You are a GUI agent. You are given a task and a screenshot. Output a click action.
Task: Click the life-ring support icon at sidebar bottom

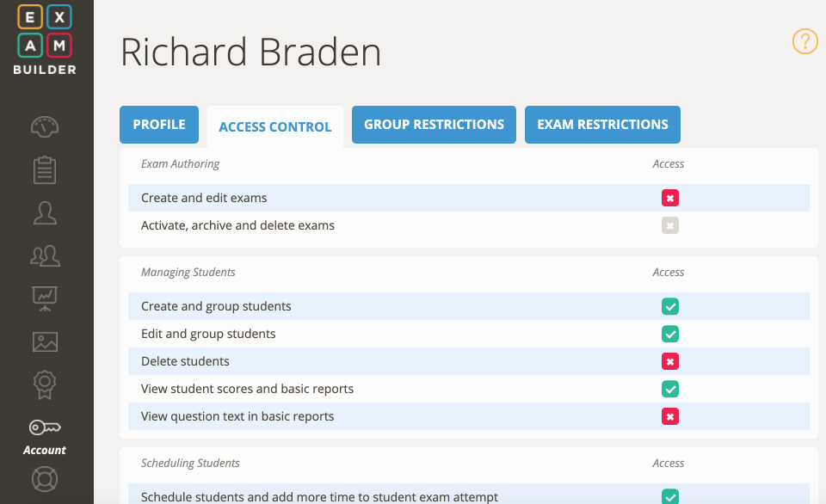coord(44,479)
